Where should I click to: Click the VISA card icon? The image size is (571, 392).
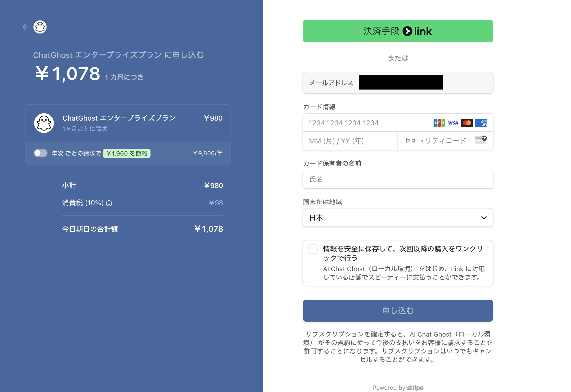[x=453, y=123]
